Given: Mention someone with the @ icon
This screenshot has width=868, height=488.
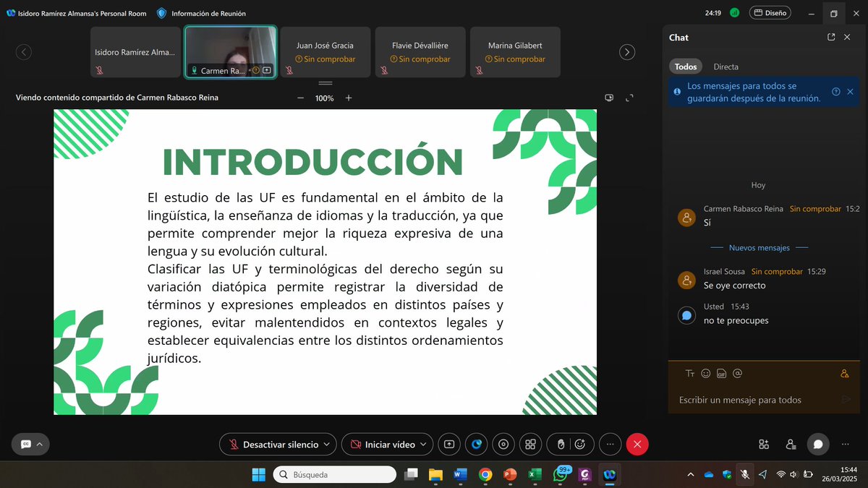Looking at the screenshot, I should pos(737,373).
